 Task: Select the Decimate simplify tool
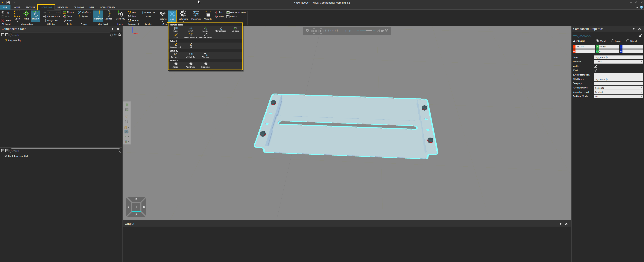coord(175,55)
